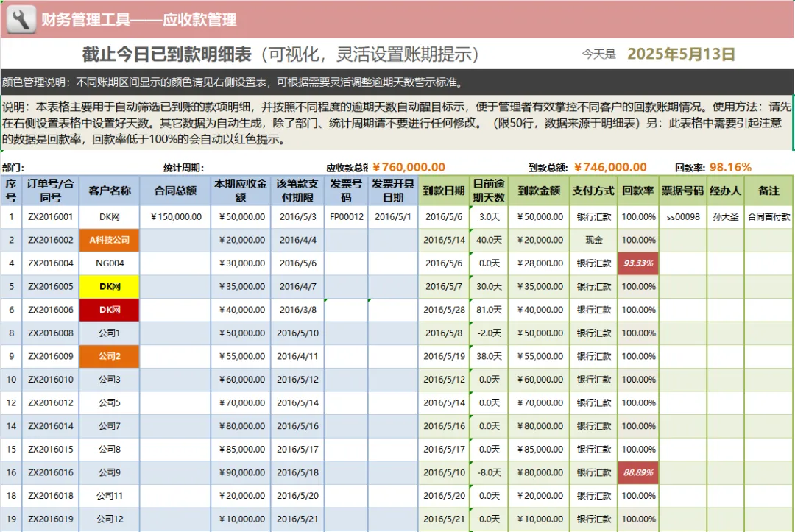795x532 pixels.
Task: Select the red 88.89% 回款率 cell
Action: click(x=638, y=472)
